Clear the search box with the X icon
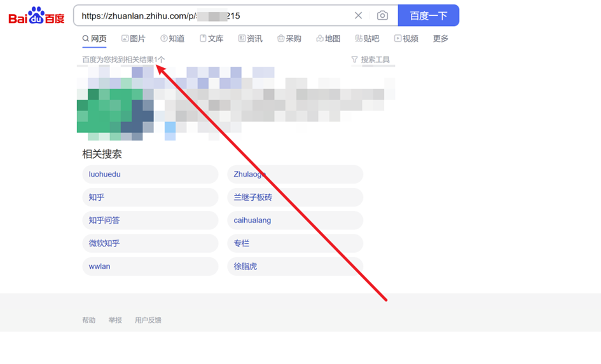Screen dimensions: 601x364 (x=359, y=16)
